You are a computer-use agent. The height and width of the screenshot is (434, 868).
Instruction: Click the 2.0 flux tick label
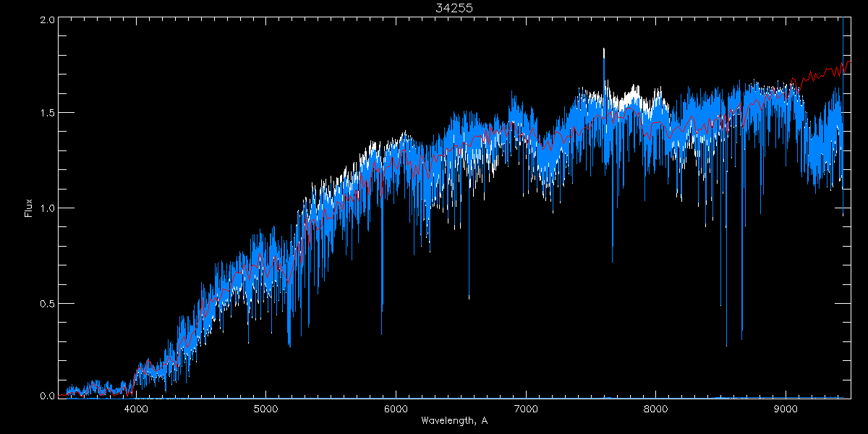point(46,20)
